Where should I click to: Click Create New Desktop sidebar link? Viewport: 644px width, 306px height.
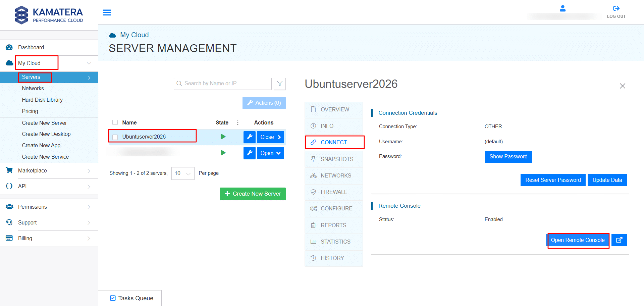46,134
